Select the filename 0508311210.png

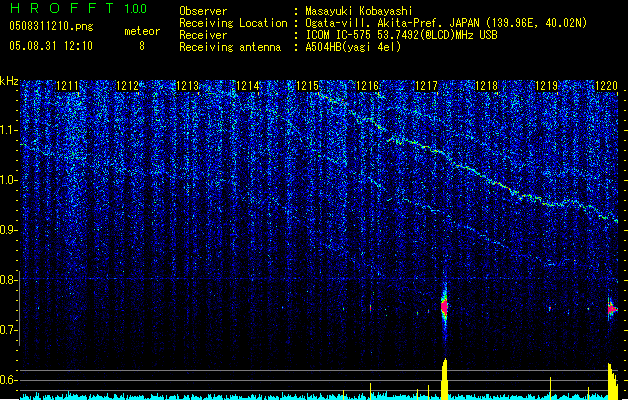click(x=51, y=26)
